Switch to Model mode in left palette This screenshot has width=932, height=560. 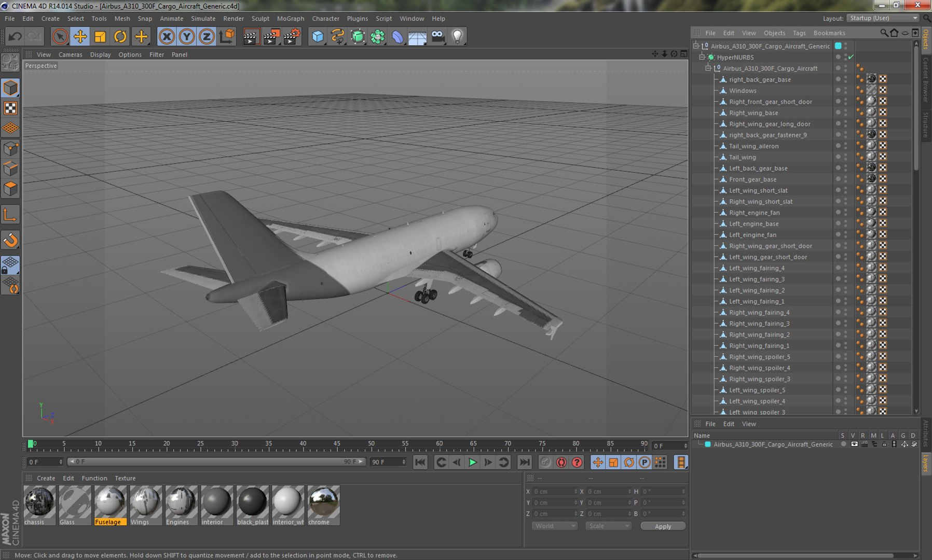(10, 88)
